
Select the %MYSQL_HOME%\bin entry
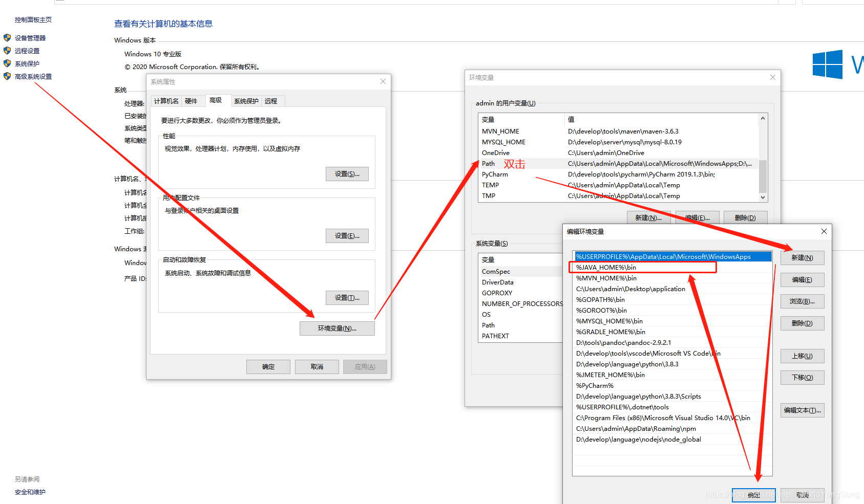click(672, 321)
